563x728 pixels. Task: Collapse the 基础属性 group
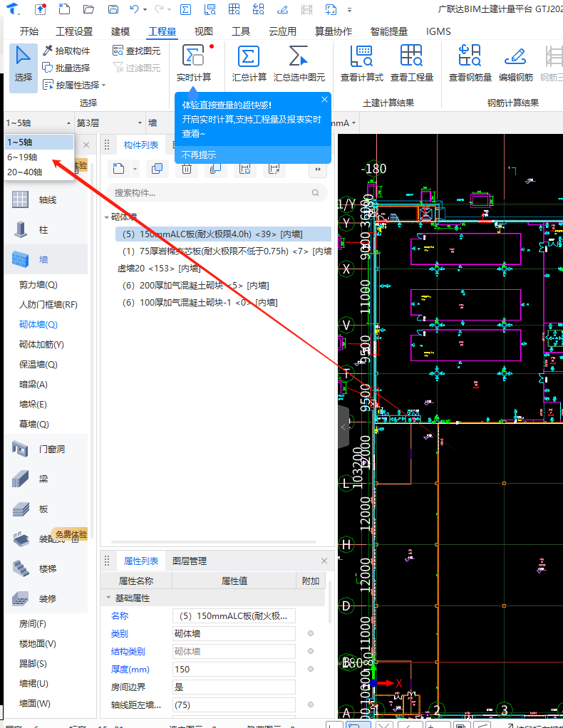pyautogui.click(x=108, y=598)
